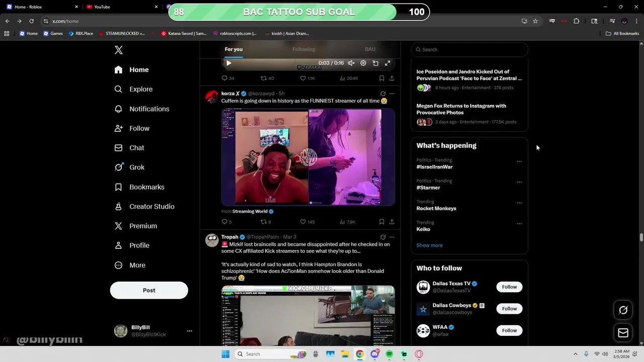Open more options for Rocket Monkeys trend

[x=519, y=203]
